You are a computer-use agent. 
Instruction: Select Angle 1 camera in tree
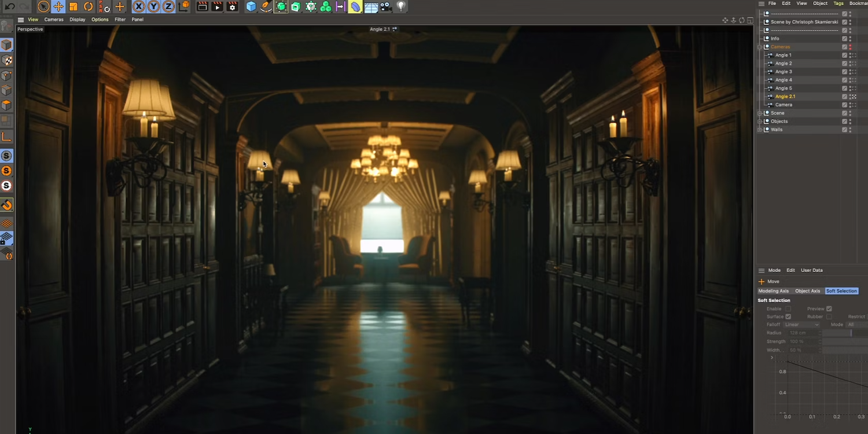[x=784, y=55]
